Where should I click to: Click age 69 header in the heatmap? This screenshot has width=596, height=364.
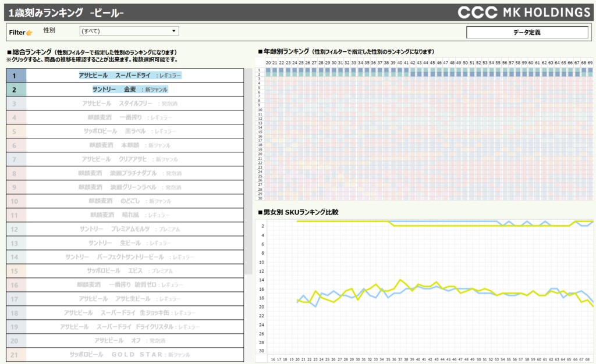tap(590, 63)
